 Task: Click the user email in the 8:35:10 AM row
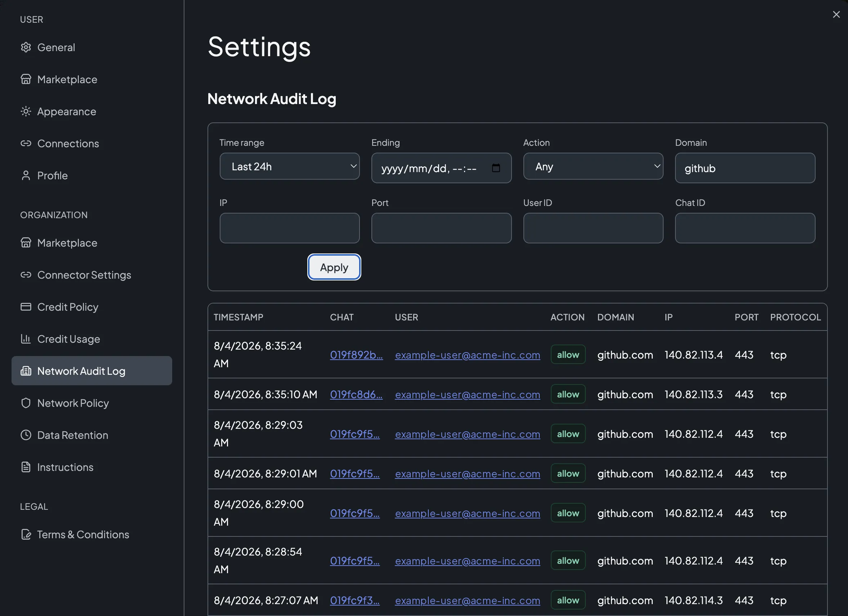tap(467, 394)
